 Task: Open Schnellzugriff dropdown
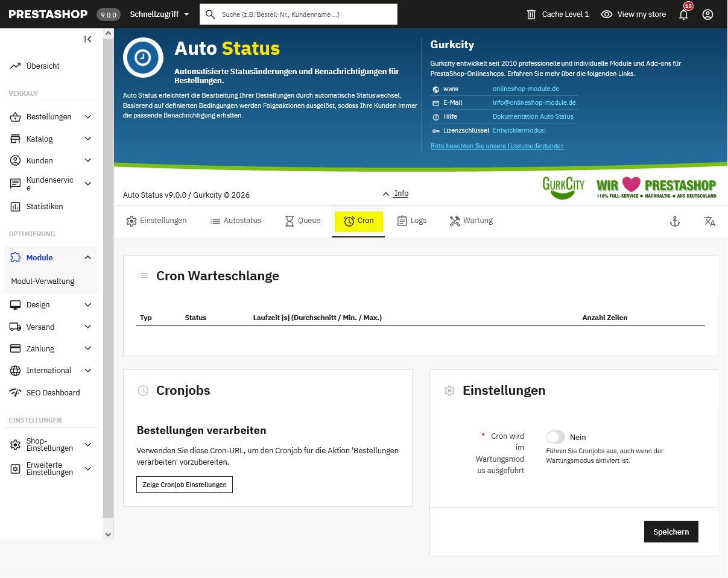tap(159, 14)
